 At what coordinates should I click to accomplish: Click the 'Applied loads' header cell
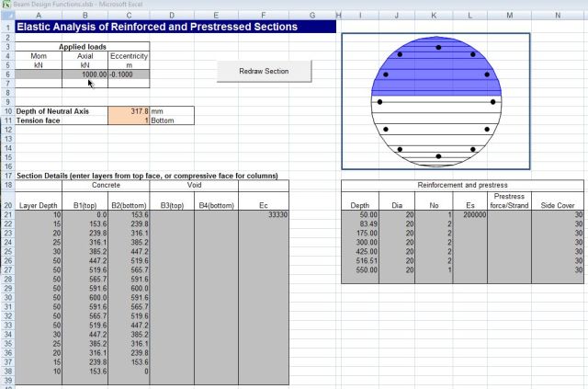(x=83, y=47)
